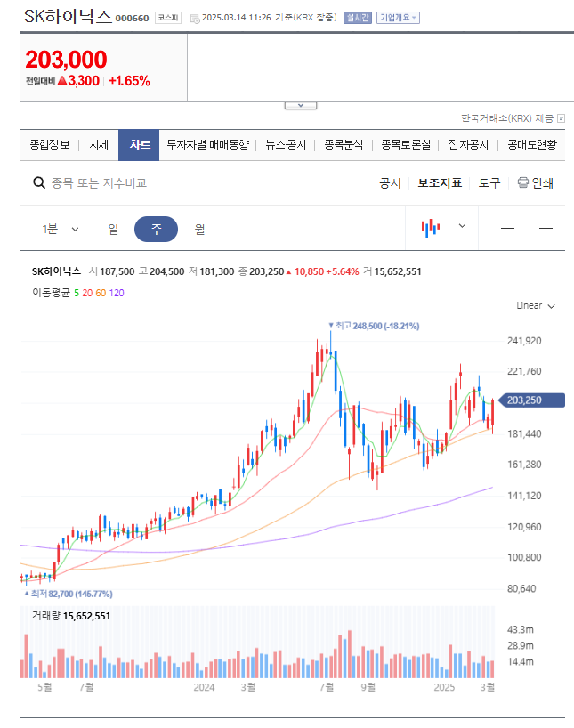Expand the chart type dropdown arrow
Viewport: 574px width, 728px height.
462,226
